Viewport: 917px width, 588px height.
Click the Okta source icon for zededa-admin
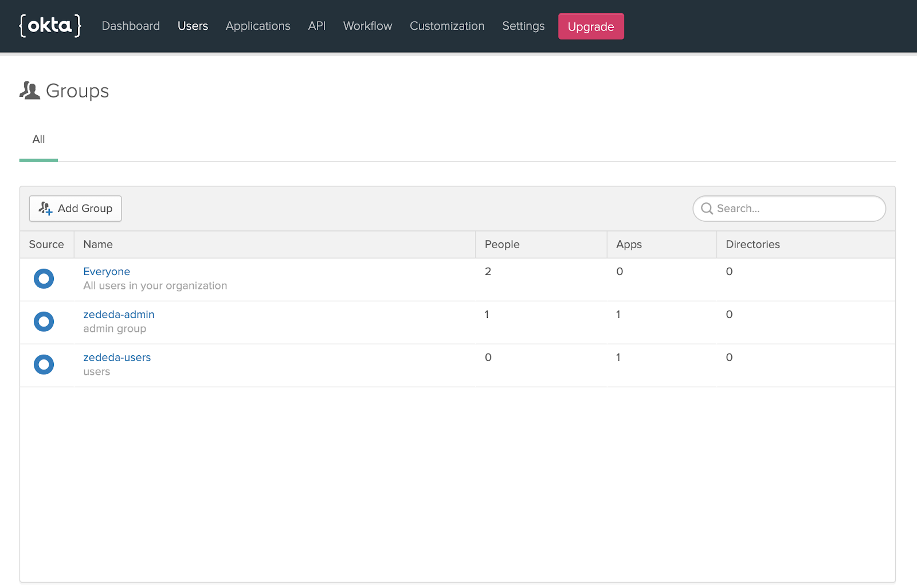[x=44, y=322]
